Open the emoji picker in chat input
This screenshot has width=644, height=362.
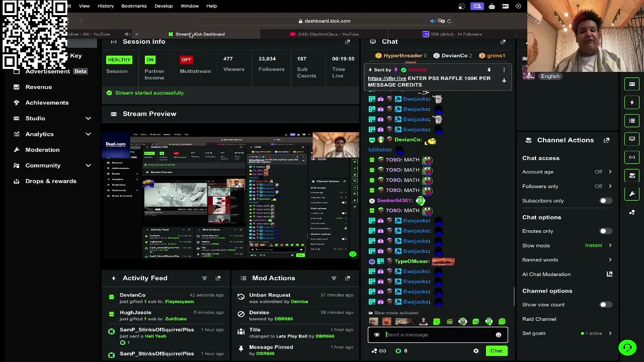coord(498,335)
